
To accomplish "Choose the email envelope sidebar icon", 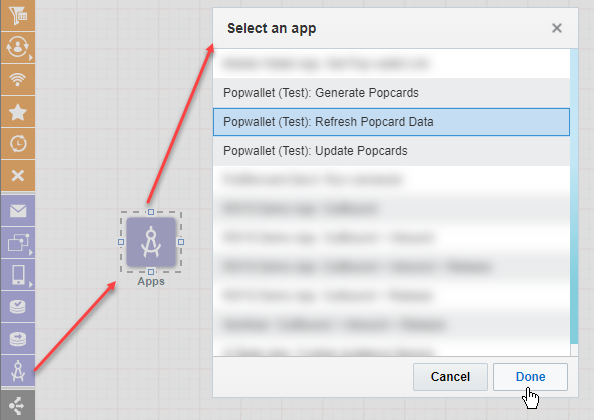I will [17, 211].
